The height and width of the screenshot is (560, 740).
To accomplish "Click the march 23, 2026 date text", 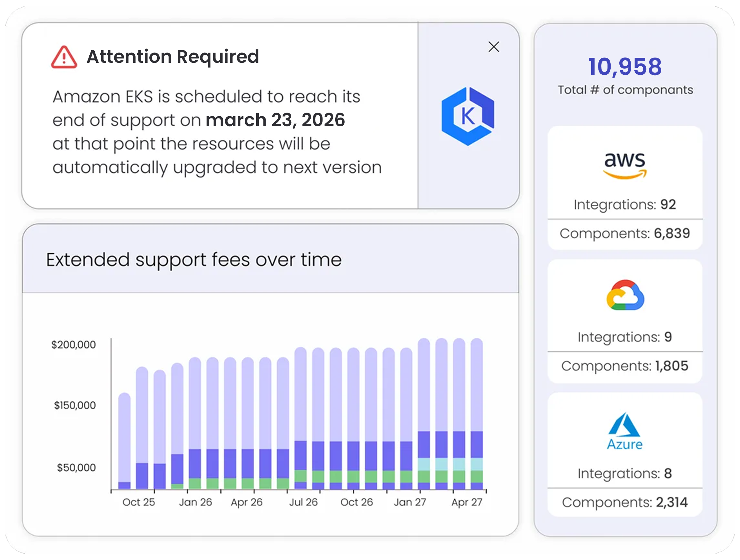I will click(275, 120).
